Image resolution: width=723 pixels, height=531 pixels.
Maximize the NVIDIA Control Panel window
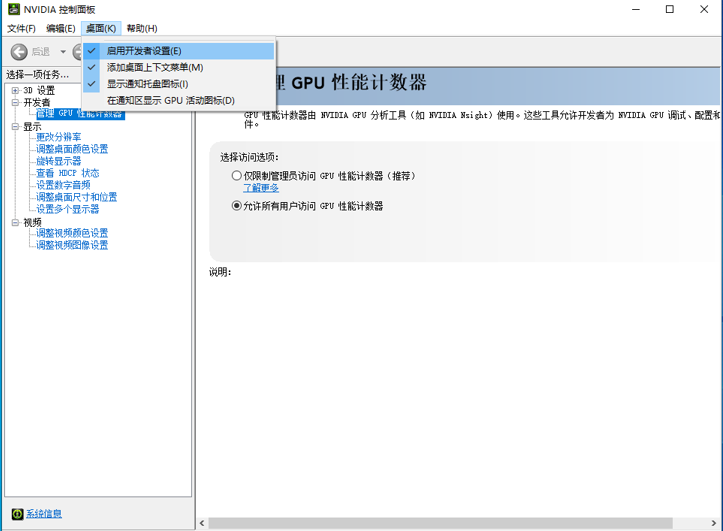(670, 9)
